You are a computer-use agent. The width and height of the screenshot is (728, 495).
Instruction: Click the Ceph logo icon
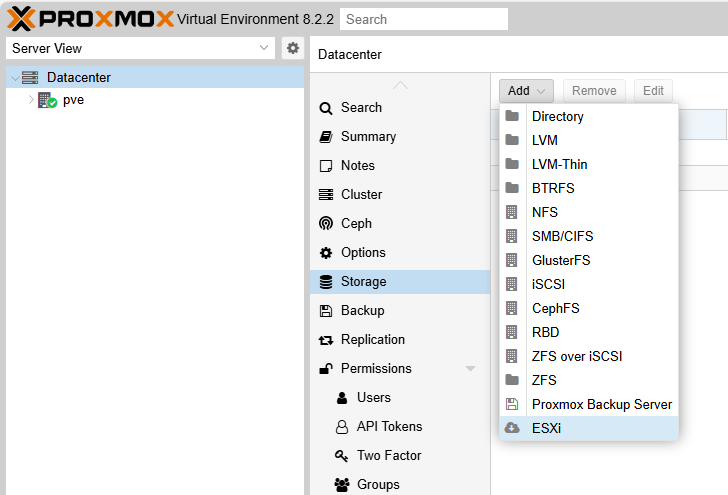[x=326, y=223]
